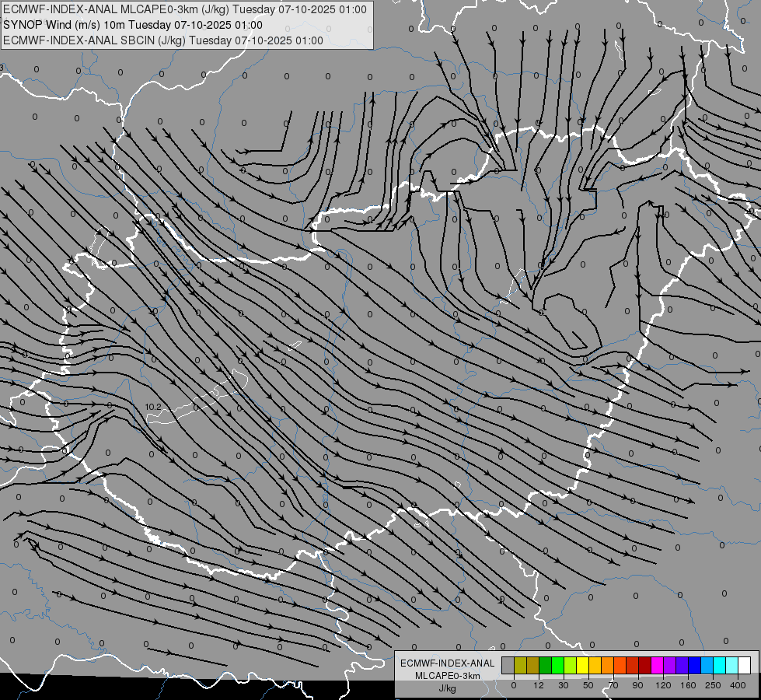This screenshot has height=700, width=761.
Task: Click legend tick value 30
Action: [563, 685]
